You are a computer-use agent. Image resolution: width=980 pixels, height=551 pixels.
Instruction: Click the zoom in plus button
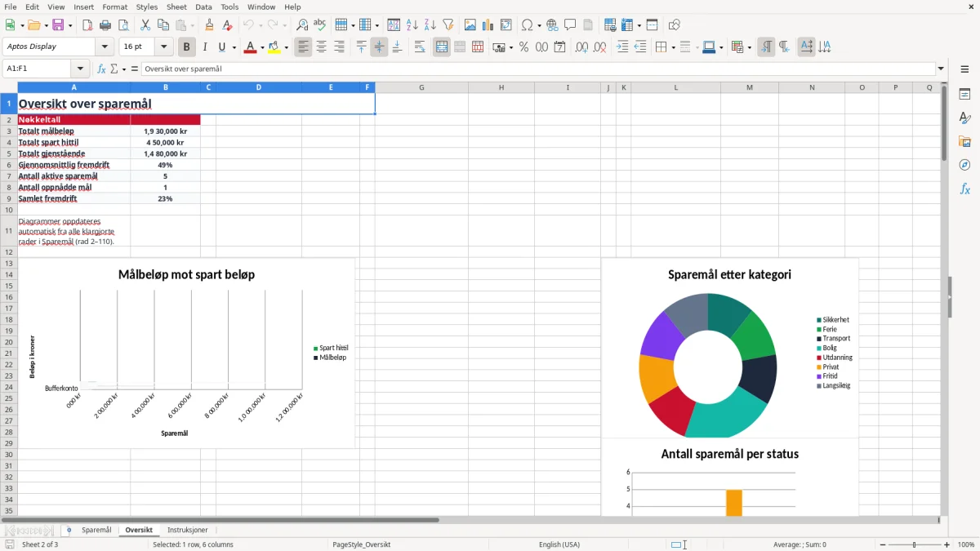[x=947, y=544]
